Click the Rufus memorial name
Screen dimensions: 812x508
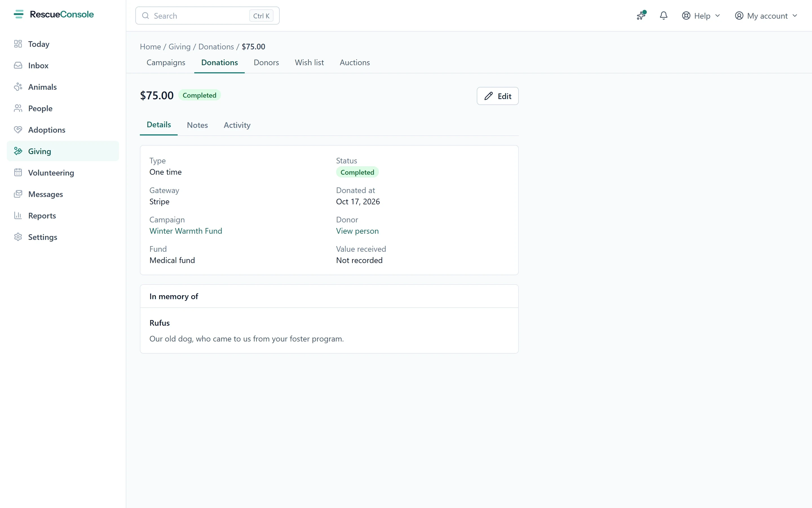click(159, 323)
